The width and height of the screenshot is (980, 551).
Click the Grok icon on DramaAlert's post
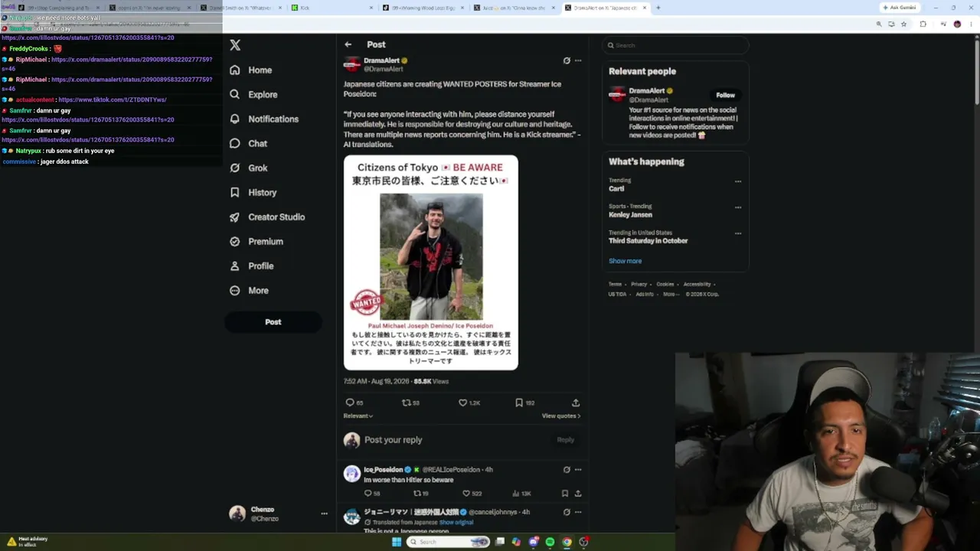pyautogui.click(x=567, y=60)
